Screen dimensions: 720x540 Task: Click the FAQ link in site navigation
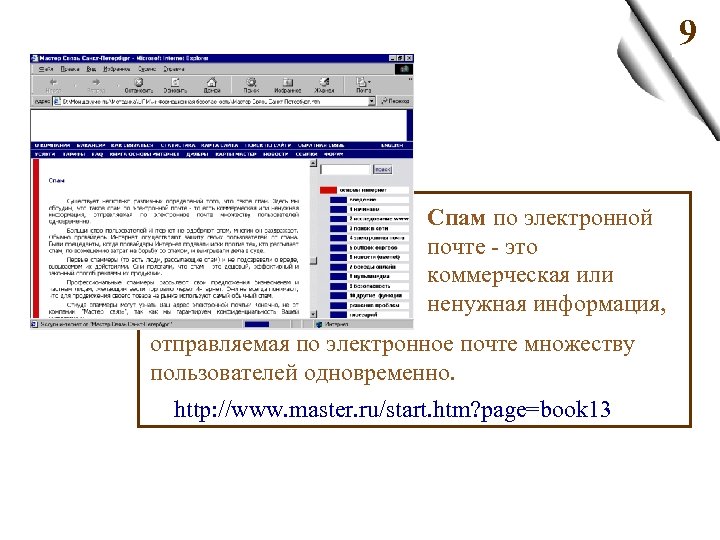97,154
